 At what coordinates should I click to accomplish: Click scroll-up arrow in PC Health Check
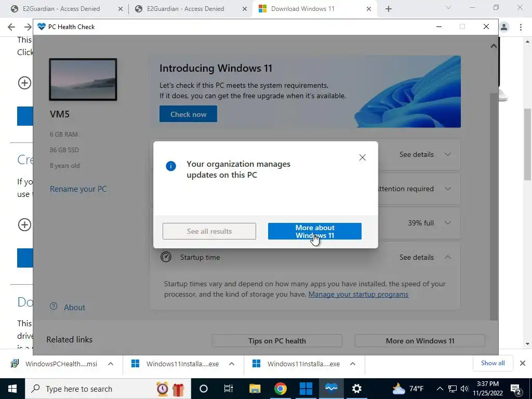pos(494,46)
